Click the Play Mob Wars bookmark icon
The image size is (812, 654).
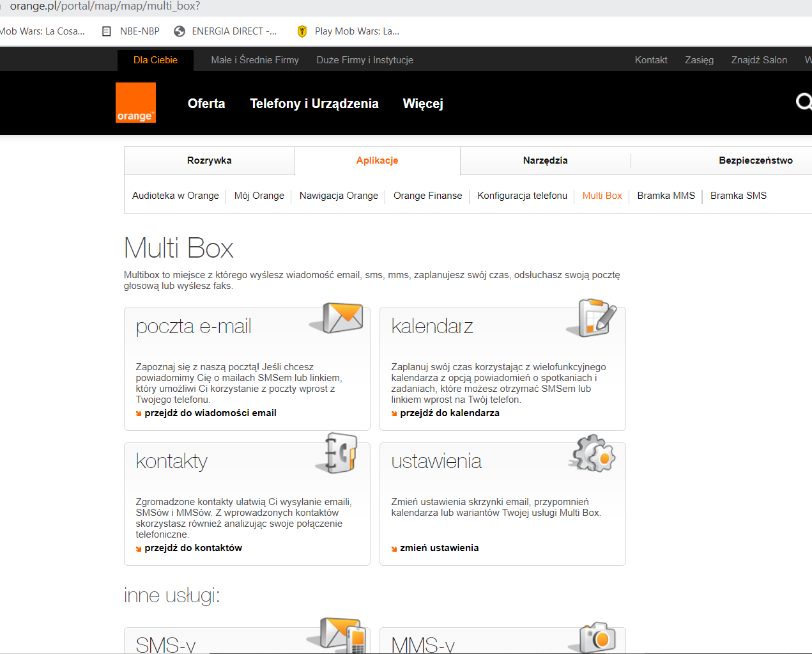pyautogui.click(x=301, y=30)
